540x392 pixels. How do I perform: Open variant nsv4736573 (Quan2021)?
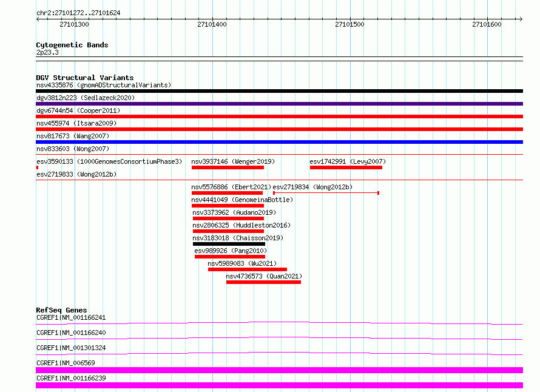tap(264, 276)
